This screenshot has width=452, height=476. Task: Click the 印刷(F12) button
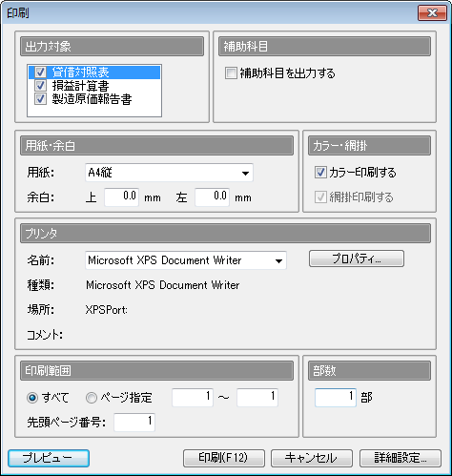coord(224,458)
